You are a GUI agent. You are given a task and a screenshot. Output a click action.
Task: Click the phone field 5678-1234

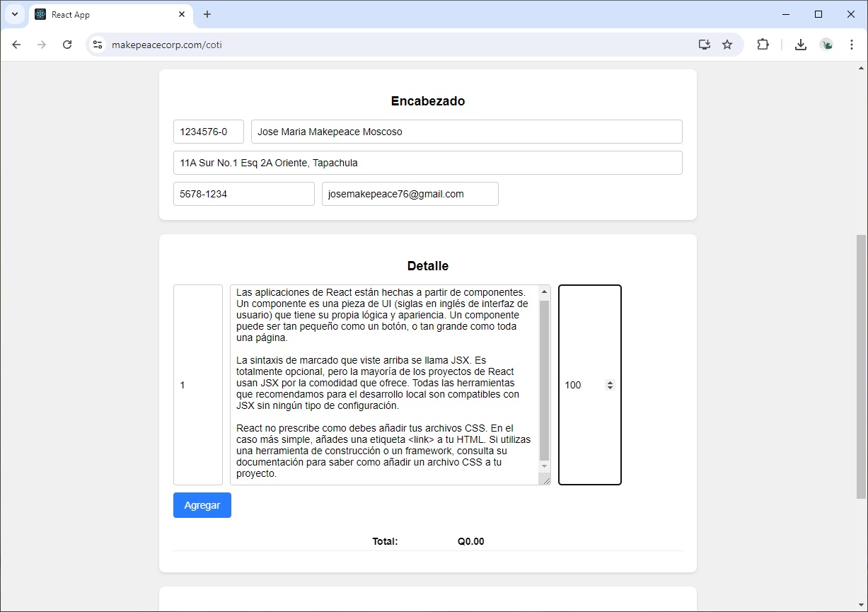click(x=244, y=194)
